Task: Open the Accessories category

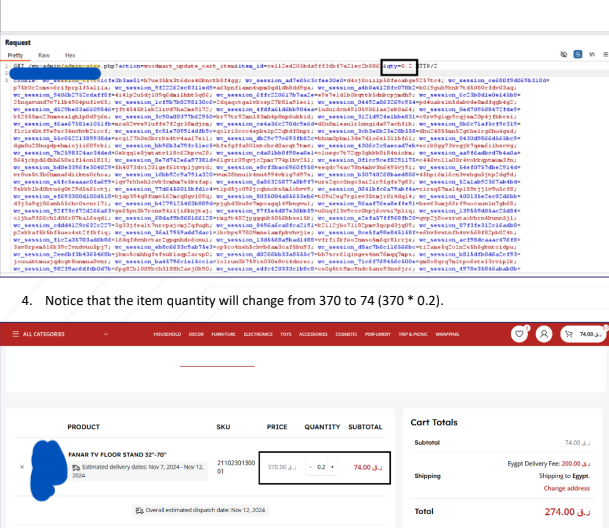Action: point(313,334)
